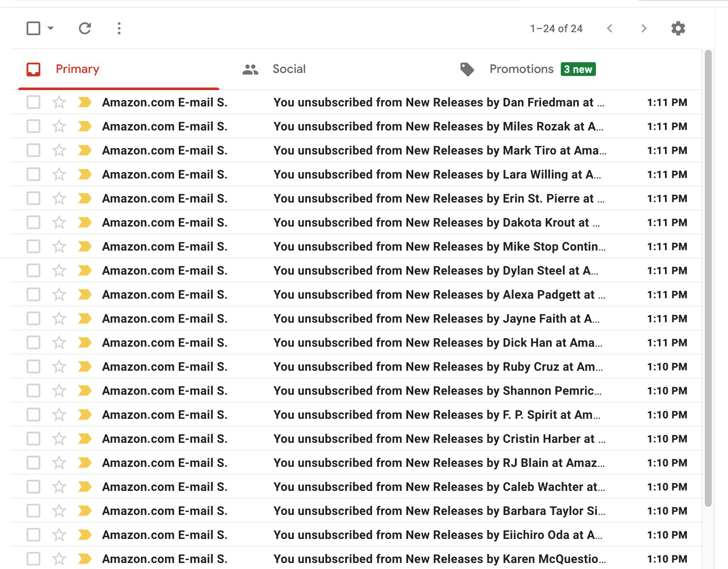Open the Erin St. Pierre unsubscribe email
The height and width of the screenshot is (569, 728).
(438, 198)
